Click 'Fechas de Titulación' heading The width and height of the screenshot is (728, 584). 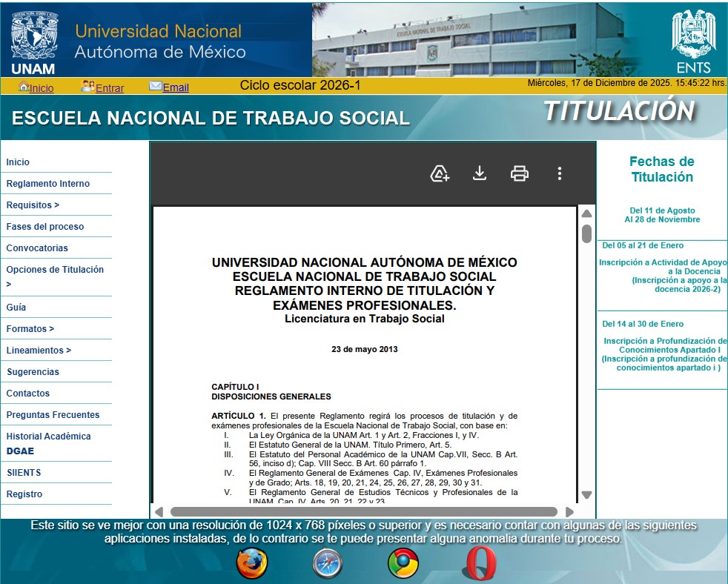(x=662, y=170)
